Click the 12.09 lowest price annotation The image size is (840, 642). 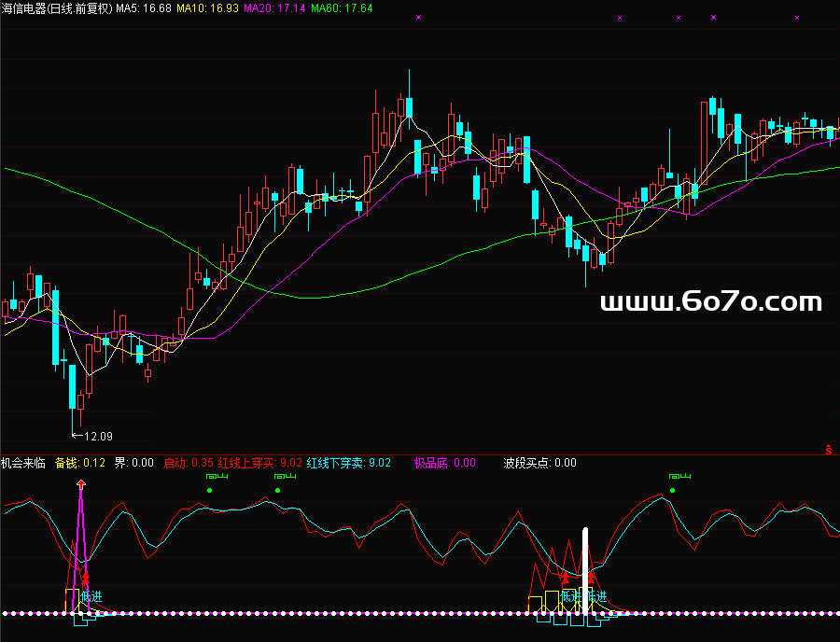click(97, 436)
